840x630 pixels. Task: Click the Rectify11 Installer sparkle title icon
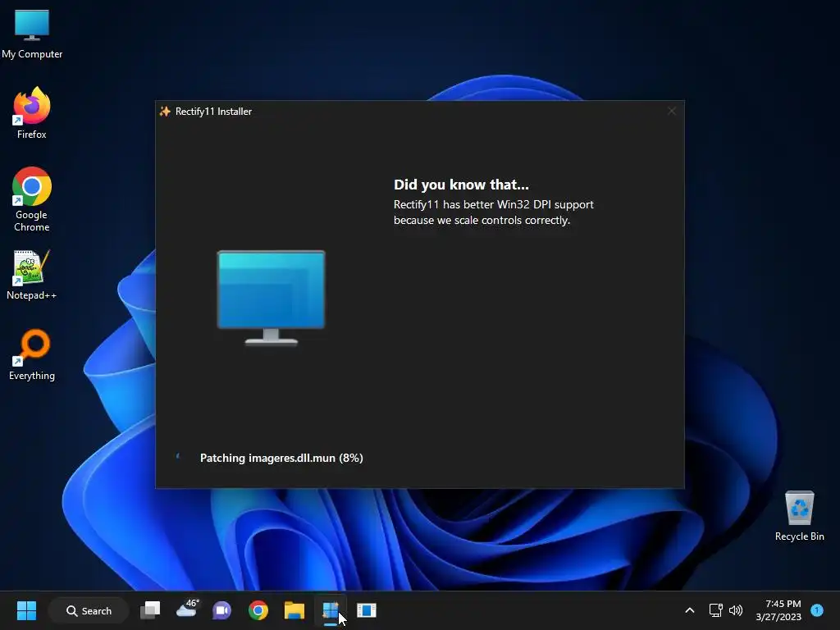[165, 112]
